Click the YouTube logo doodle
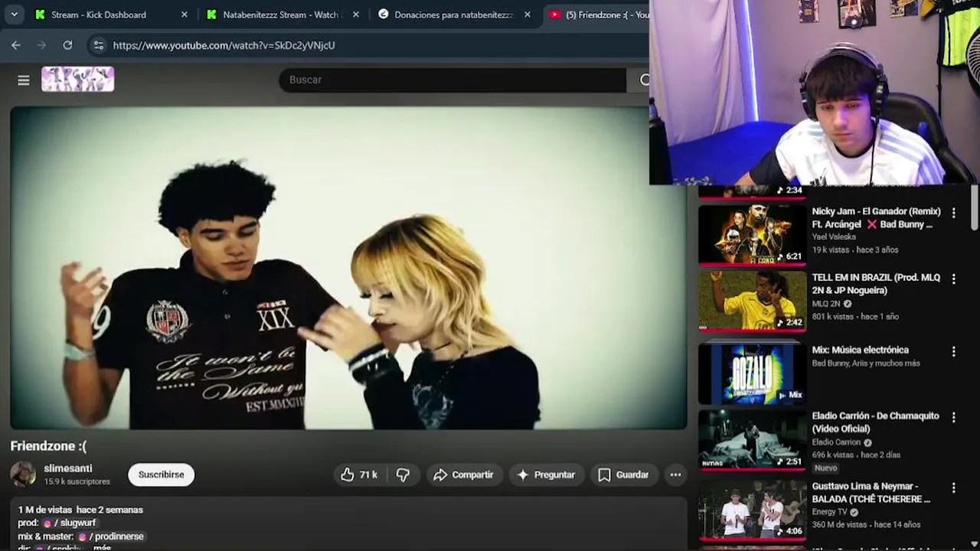Viewport: 980px width, 551px height. click(x=77, y=80)
